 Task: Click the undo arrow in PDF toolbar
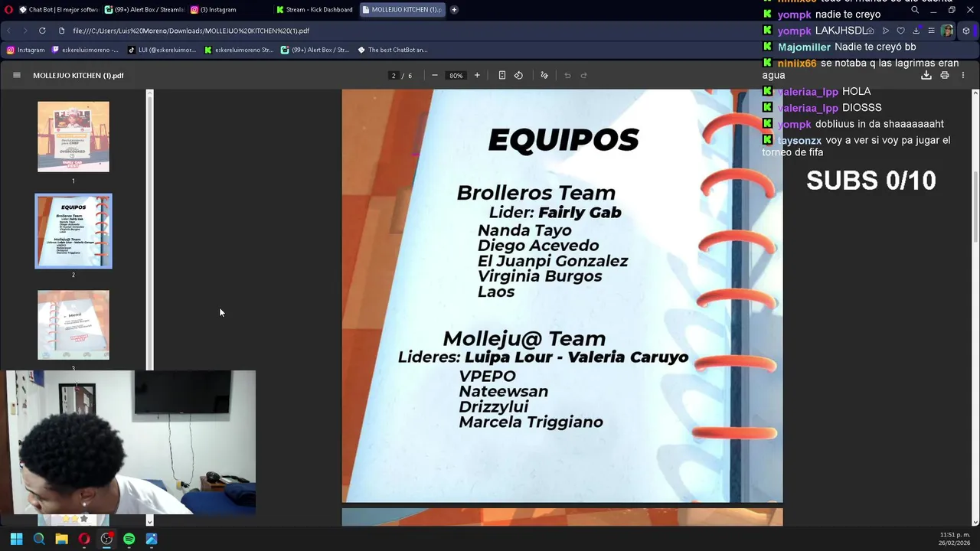[567, 75]
